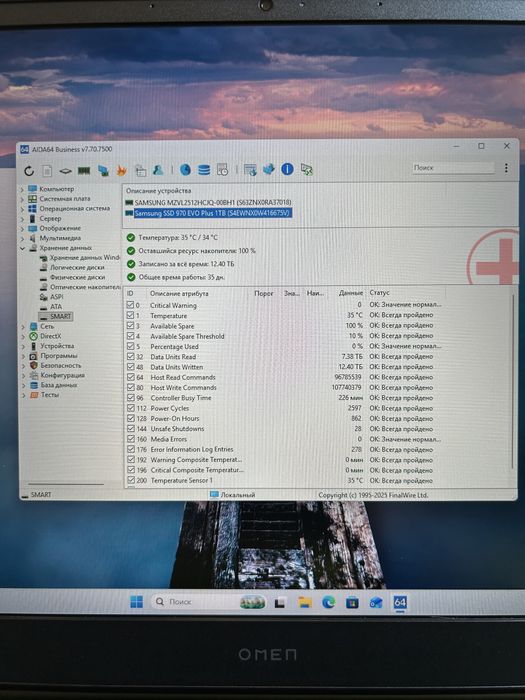Click the blue database stack toolbar icon
Viewport: 525px width, 700px height.
204,170
